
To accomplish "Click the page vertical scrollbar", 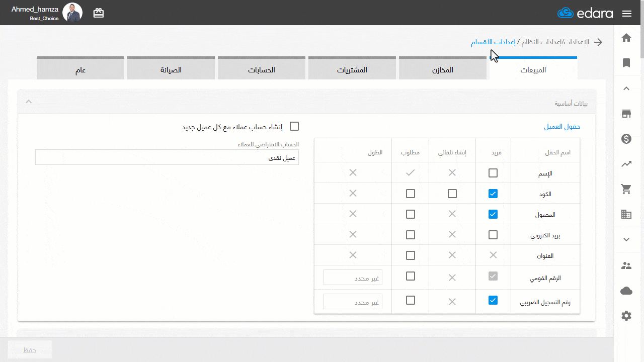I will point(642,30).
